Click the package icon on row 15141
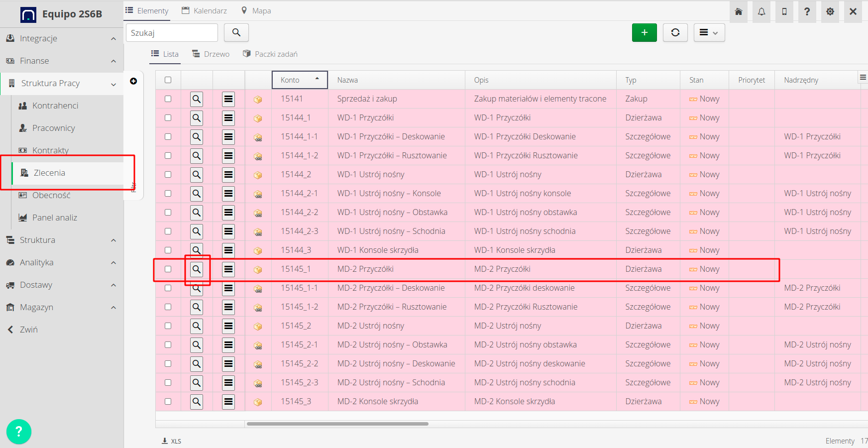Image resolution: width=868 pixels, height=448 pixels. [x=258, y=99]
